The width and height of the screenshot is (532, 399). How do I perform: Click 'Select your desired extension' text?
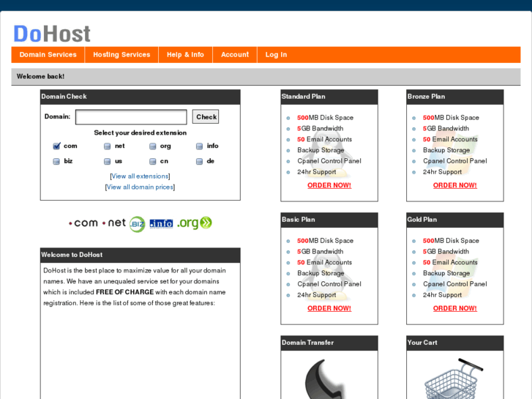click(x=140, y=133)
